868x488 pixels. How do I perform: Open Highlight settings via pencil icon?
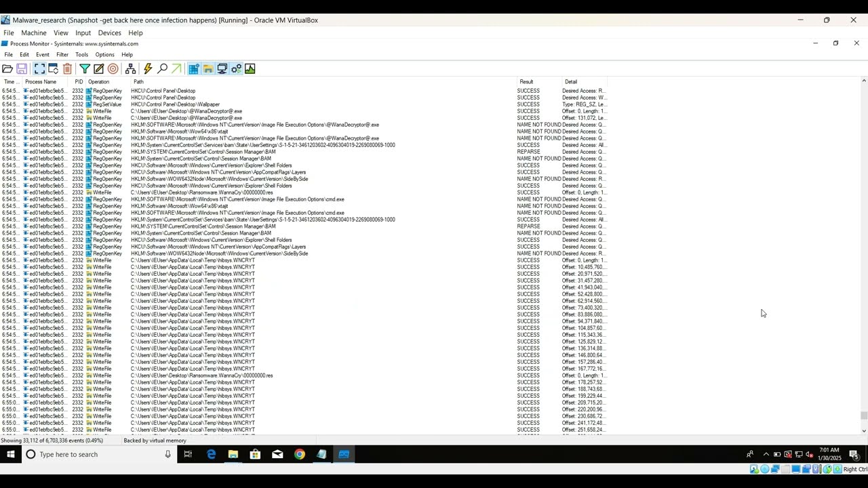tap(98, 68)
